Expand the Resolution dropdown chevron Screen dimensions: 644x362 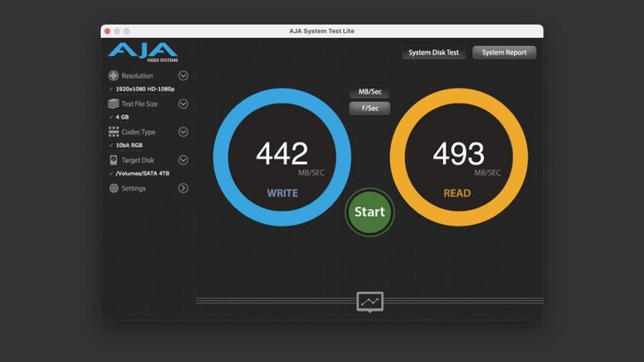tap(183, 75)
